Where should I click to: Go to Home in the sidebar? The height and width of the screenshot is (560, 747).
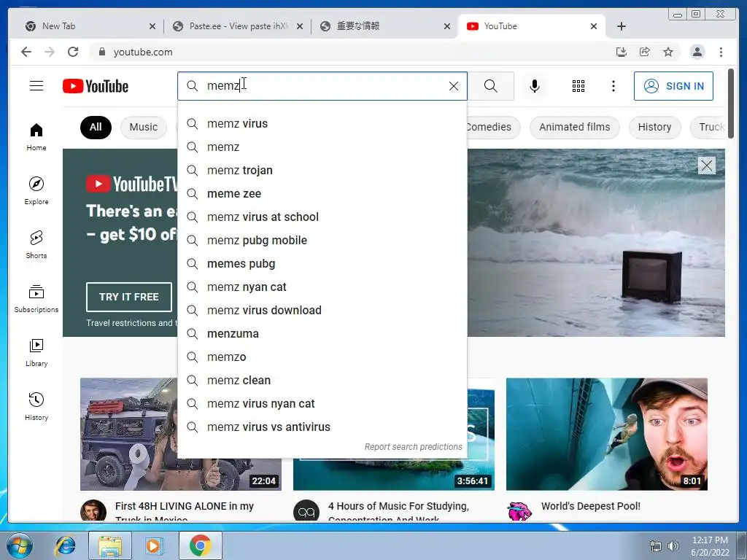[36, 137]
